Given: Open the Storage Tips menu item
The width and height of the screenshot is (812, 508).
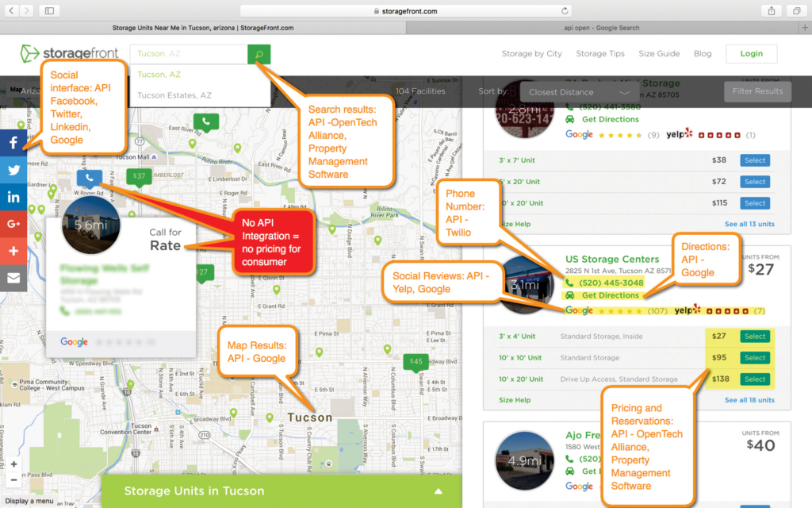Looking at the screenshot, I should tap(600, 53).
